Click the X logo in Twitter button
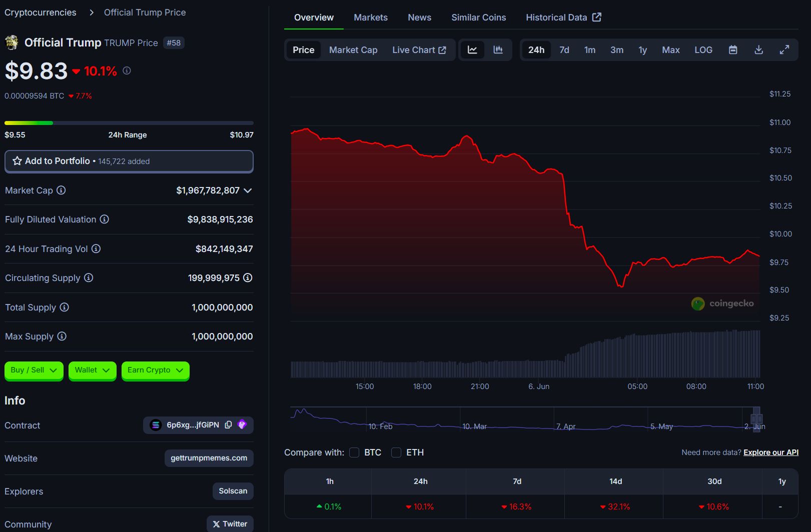This screenshot has width=811, height=532. point(216,524)
